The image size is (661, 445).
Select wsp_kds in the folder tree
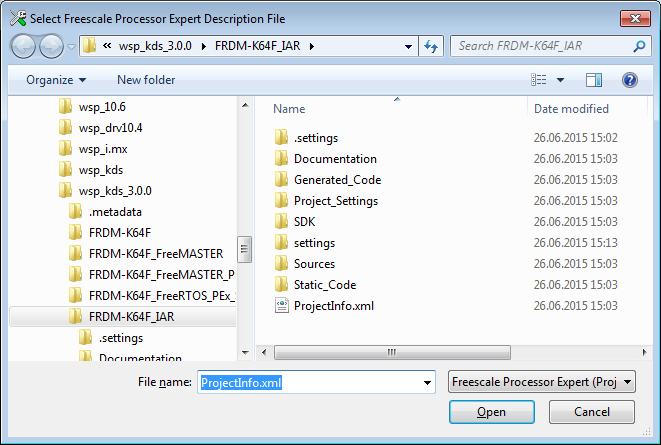(100, 170)
